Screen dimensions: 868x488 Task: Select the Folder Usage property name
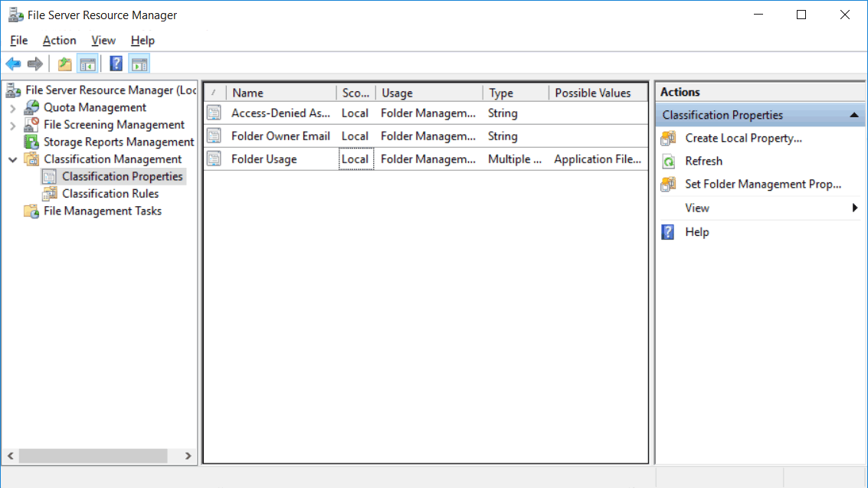point(264,159)
